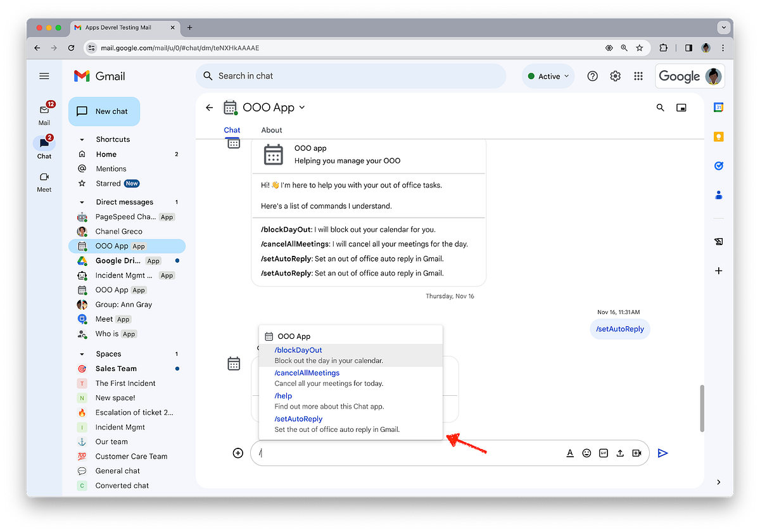Open the plus menu to add content
This screenshot has width=760, height=532.
237,453
